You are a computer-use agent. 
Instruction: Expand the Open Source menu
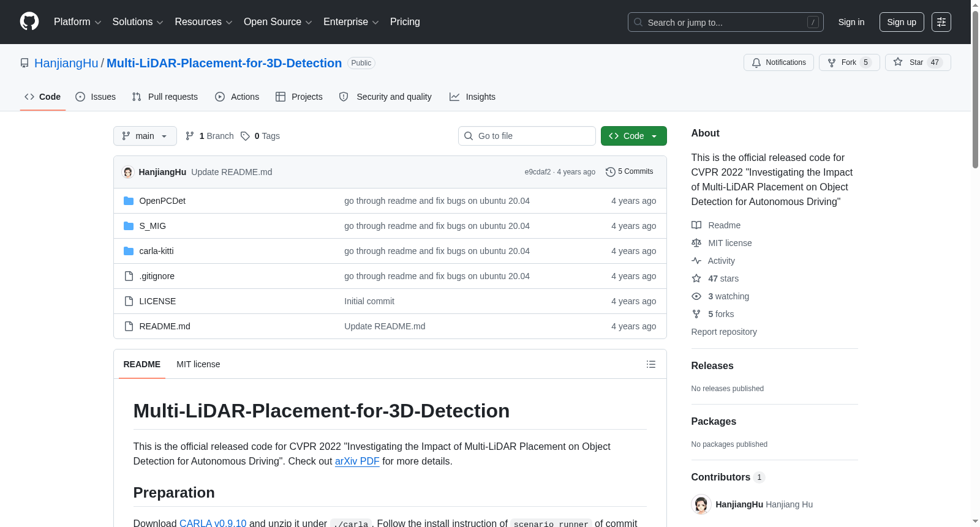278,22
